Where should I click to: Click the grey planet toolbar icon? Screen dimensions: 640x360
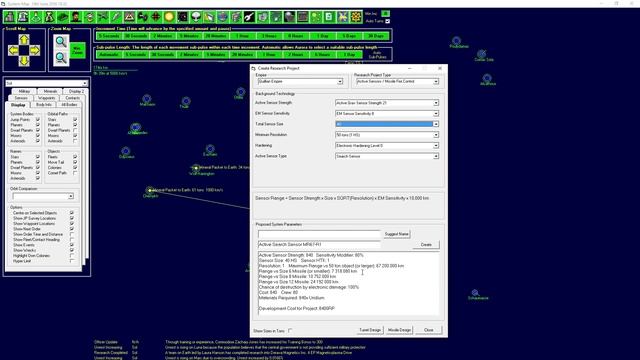(289, 17)
